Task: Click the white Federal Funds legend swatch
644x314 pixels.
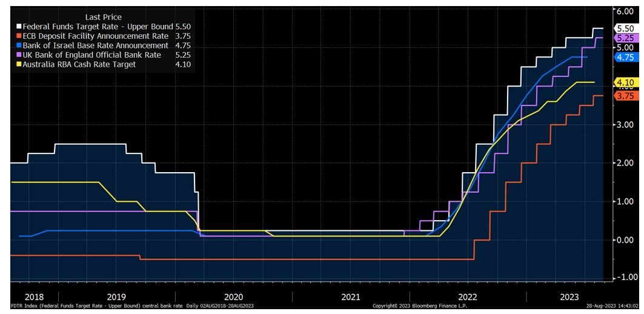Action: click(x=19, y=27)
